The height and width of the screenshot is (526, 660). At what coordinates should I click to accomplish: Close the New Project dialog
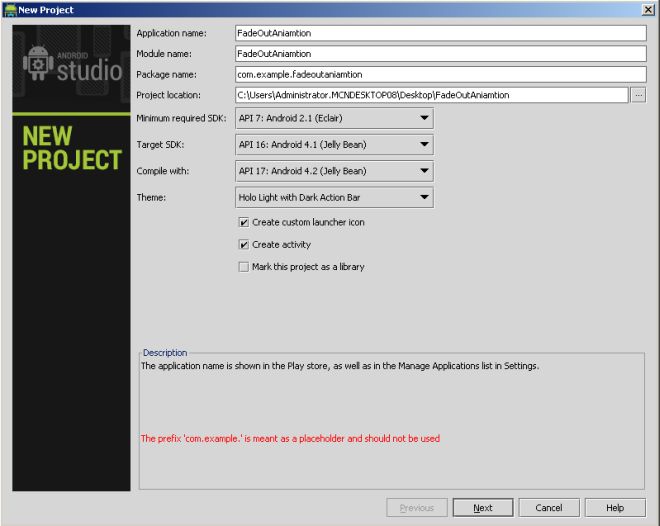[x=648, y=10]
